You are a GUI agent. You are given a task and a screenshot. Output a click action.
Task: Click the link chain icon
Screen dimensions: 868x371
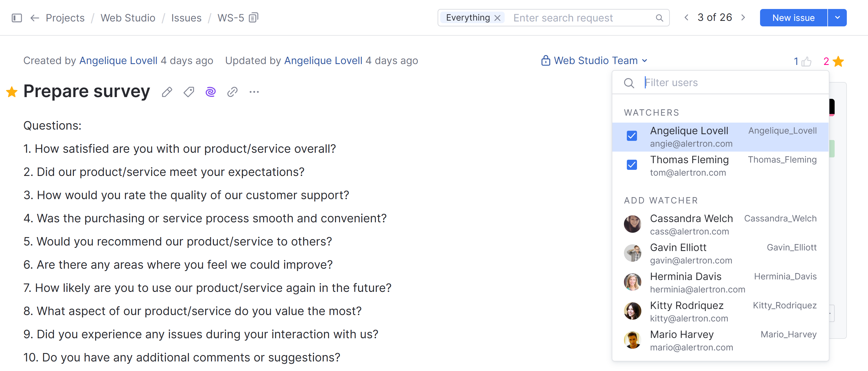tap(232, 92)
